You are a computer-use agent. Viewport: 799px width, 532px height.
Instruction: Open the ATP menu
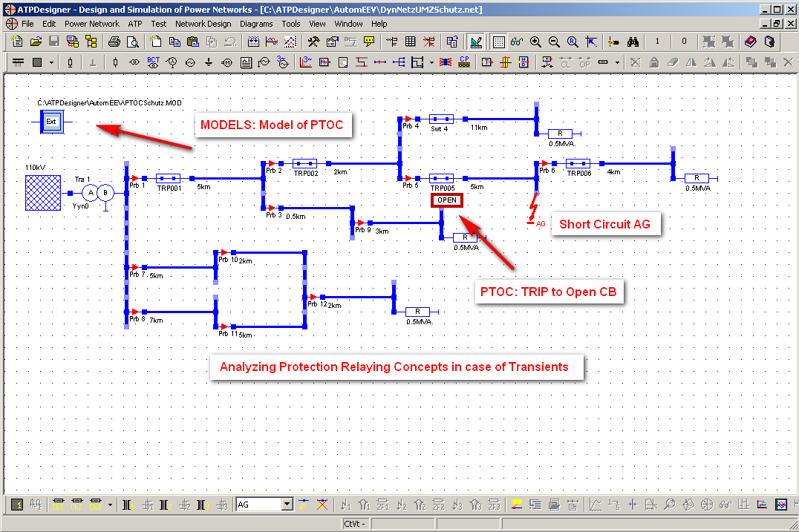click(134, 24)
